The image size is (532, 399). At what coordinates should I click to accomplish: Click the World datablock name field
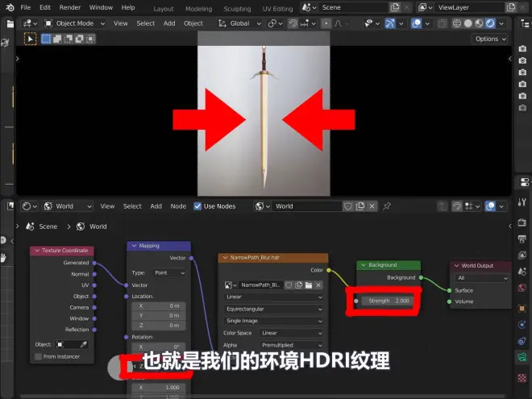click(307, 206)
